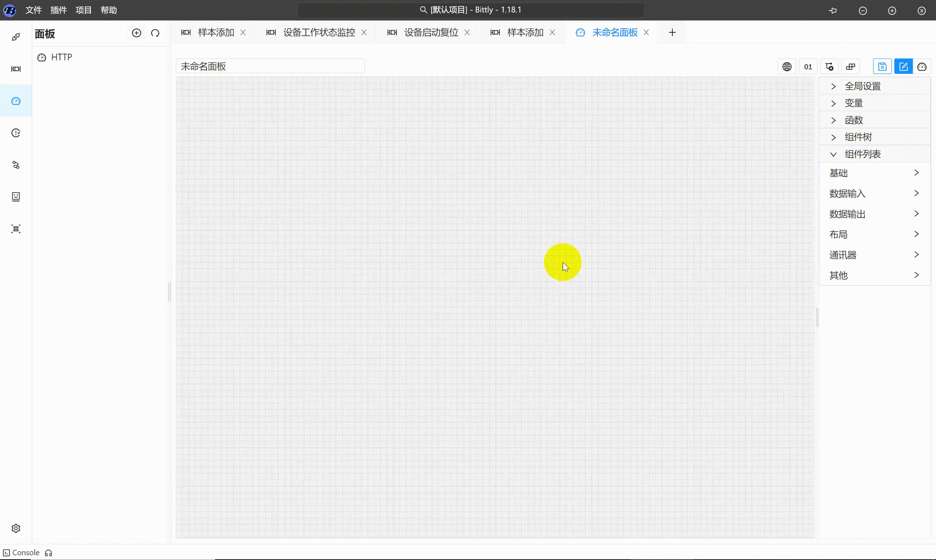Enable edit mode with the pencil button
This screenshot has width=936, height=560.
(x=903, y=66)
